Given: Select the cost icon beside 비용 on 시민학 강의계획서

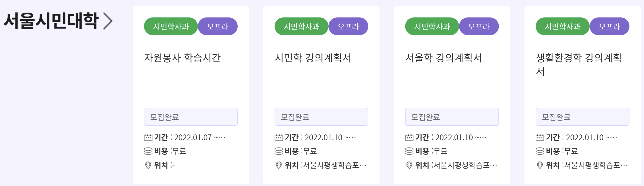Looking at the screenshot, I should point(278,151).
